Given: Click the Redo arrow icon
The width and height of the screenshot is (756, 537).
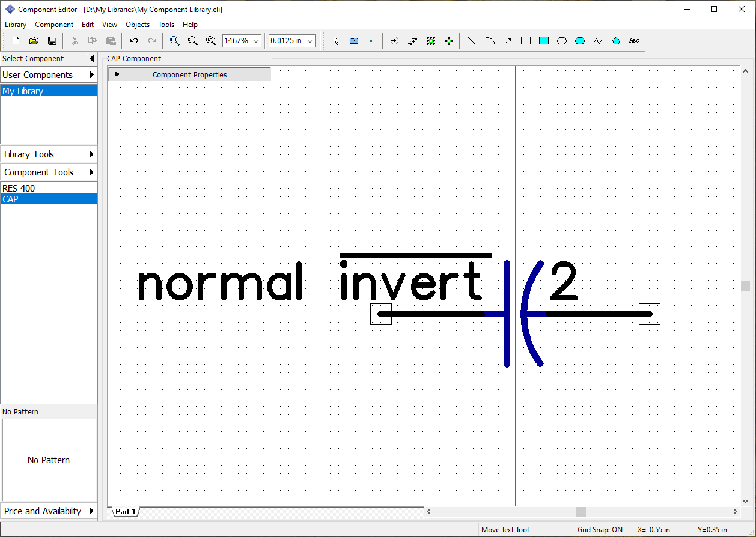Looking at the screenshot, I should (152, 41).
